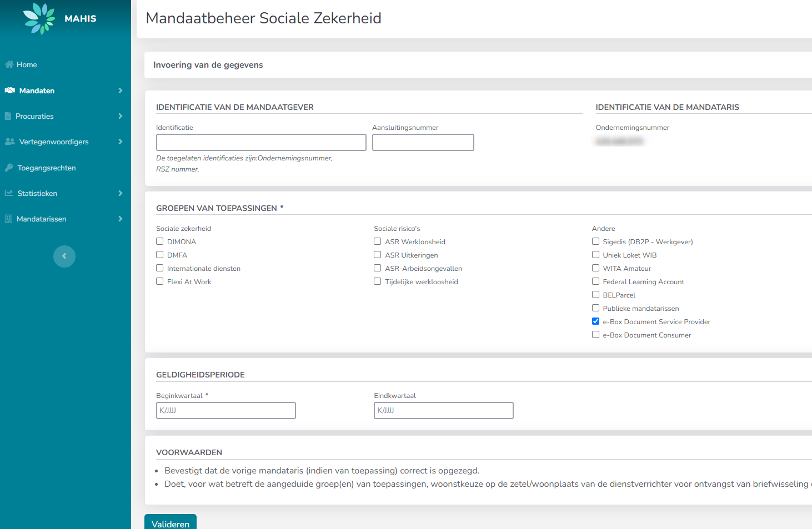Expand the Statistieken submenu chevron
The width and height of the screenshot is (812, 529).
(x=120, y=193)
